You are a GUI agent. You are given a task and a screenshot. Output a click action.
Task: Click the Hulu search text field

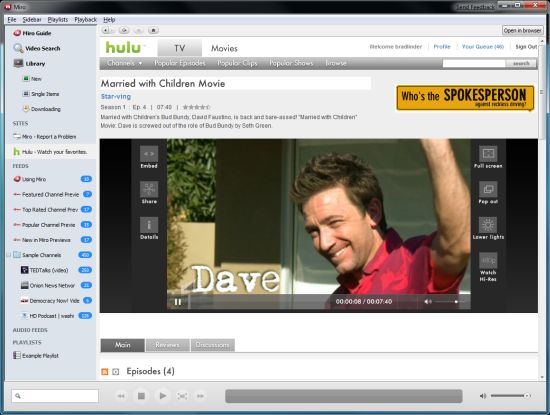point(474,63)
